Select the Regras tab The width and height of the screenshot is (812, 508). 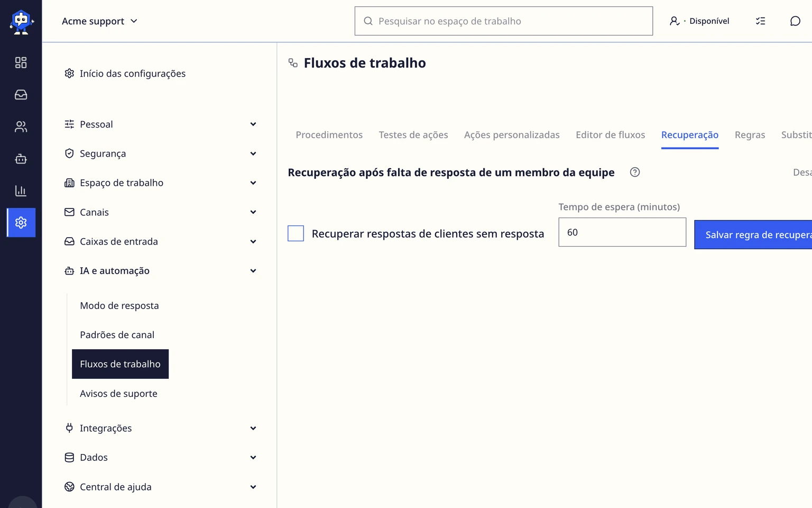pyautogui.click(x=750, y=135)
